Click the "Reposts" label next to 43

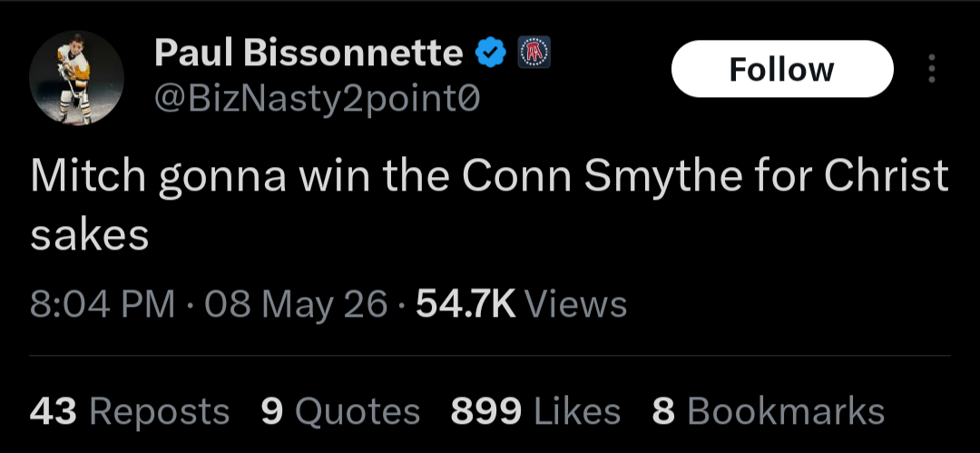click(x=160, y=412)
